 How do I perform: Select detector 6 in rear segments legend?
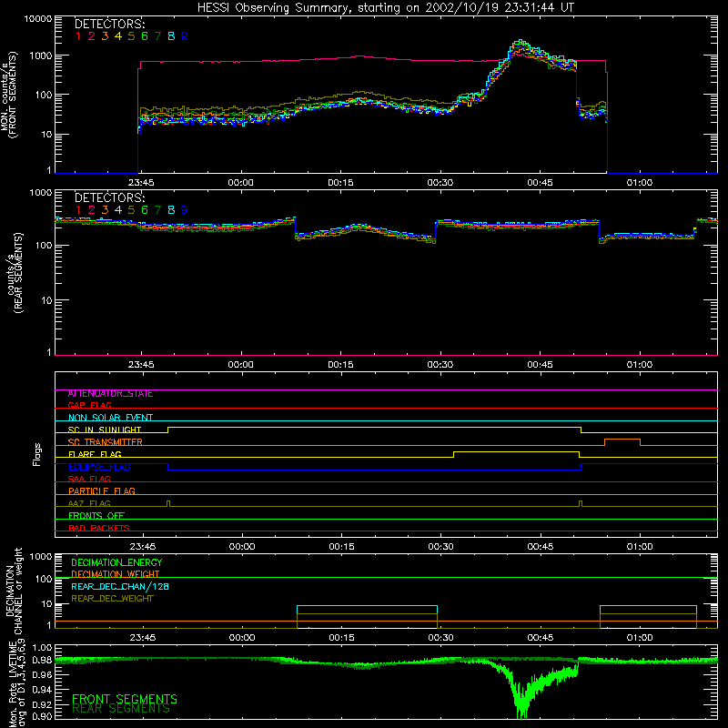145,210
